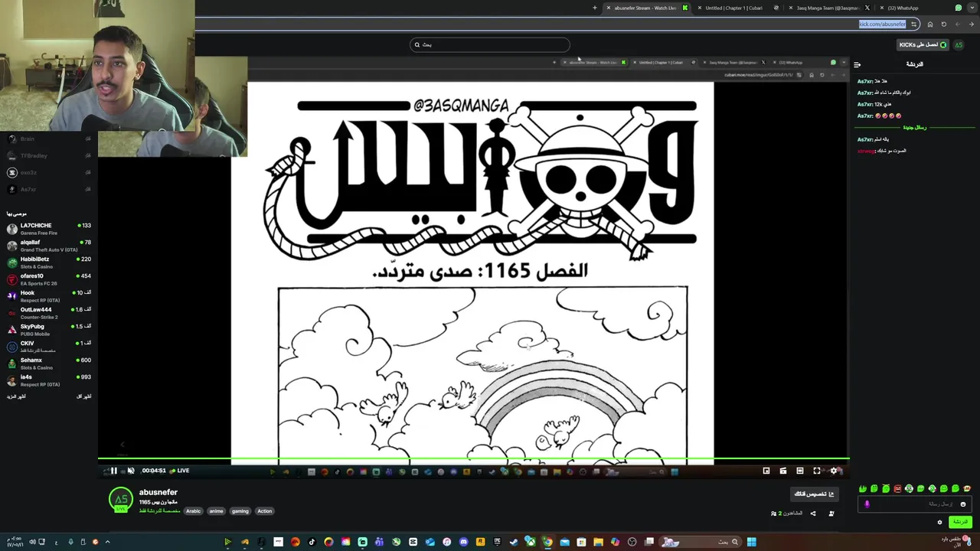Open Sehamx channel in sidebar
The width and height of the screenshot is (980, 551).
[x=49, y=364]
